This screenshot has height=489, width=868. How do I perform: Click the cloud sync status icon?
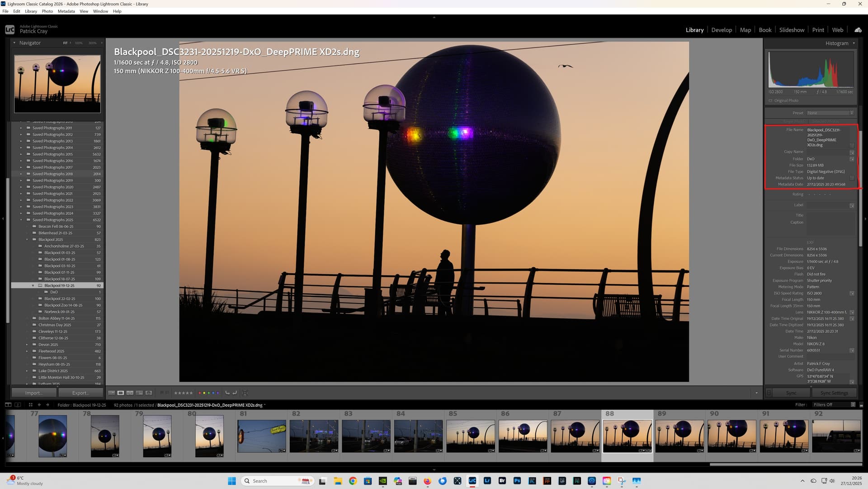[x=858, y=30]
